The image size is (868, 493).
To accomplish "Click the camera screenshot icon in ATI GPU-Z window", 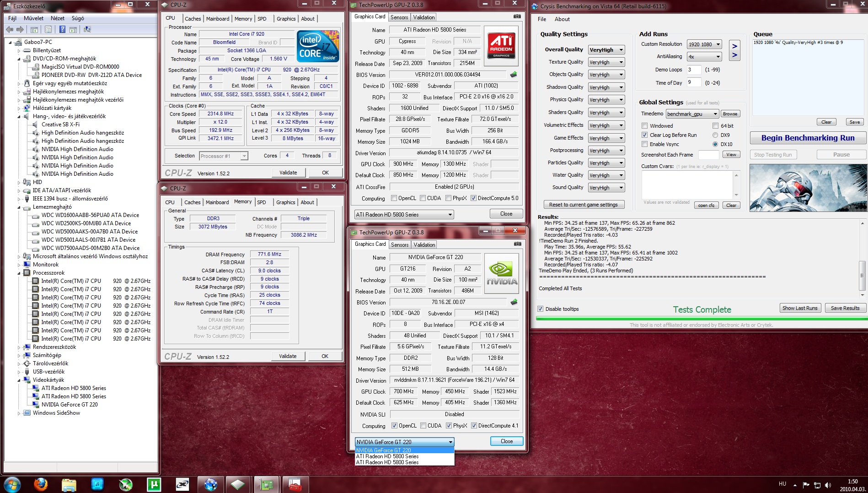I will (x=517, y=16).
